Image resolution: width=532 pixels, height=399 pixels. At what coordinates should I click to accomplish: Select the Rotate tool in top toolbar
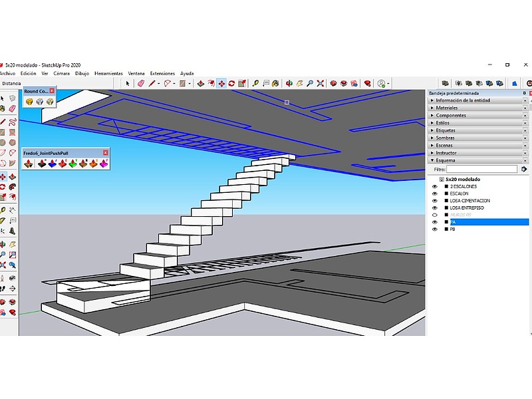[231, 84]
